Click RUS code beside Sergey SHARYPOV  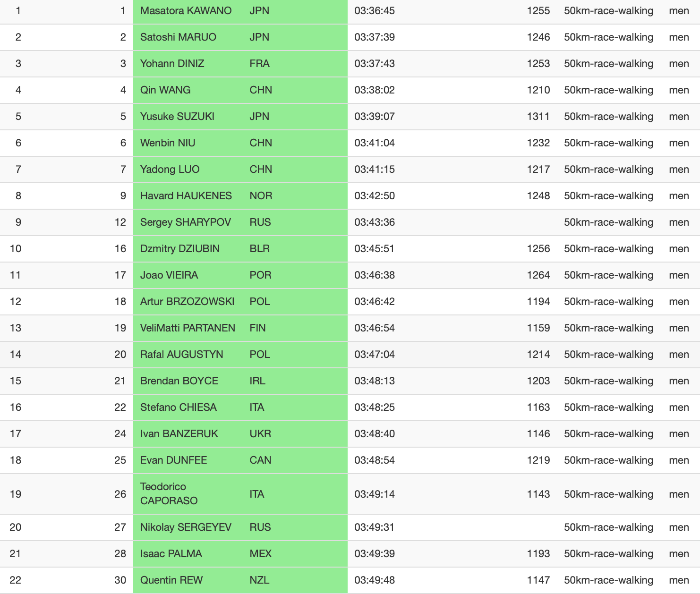pyautogui.click(x=260, y=222)
